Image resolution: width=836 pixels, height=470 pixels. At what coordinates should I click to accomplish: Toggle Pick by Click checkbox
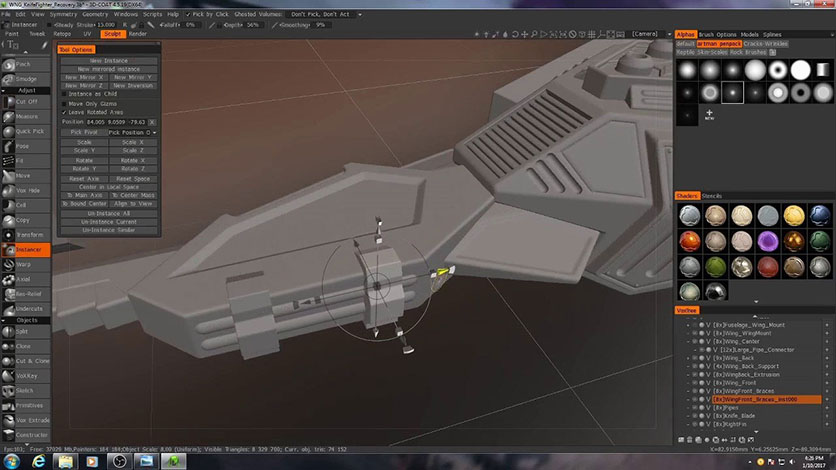click(188, 14)
